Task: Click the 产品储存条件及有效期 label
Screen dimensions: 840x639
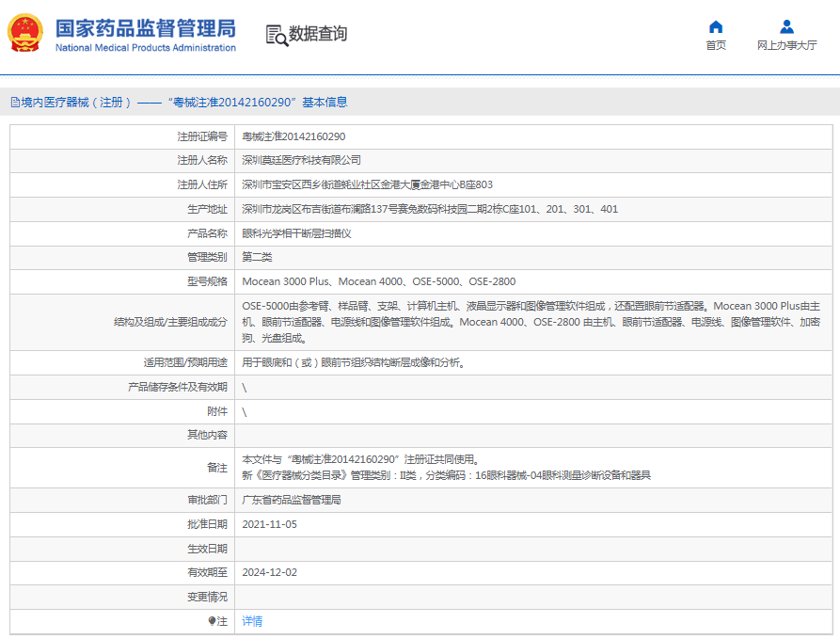Action: [x=178, y=387]
